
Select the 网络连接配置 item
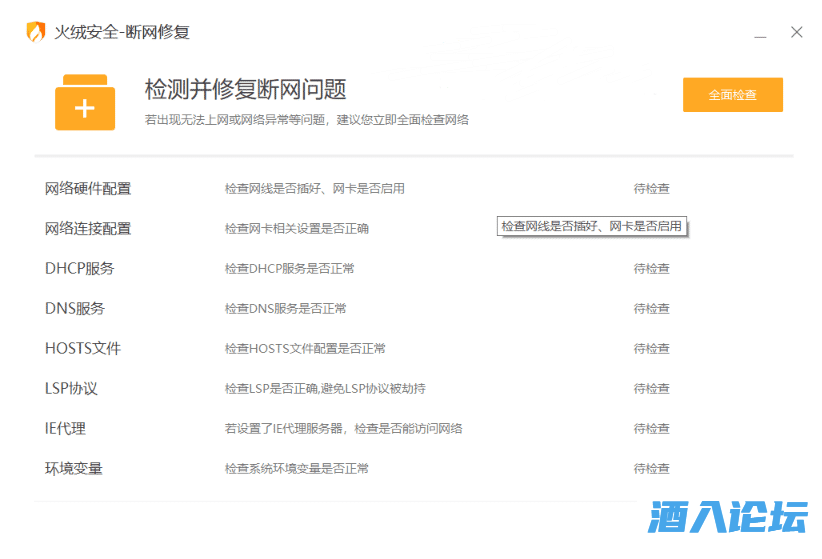[88, 228]
